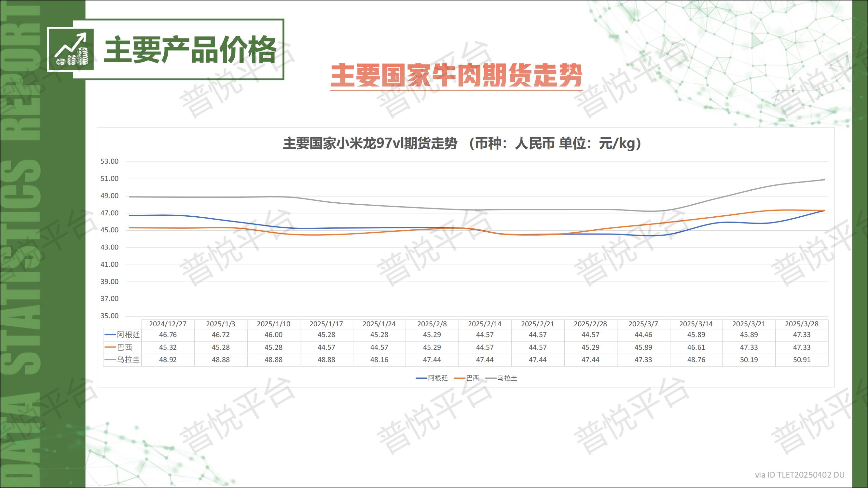
Task: Select the 2024/12/27 date column header
Action: 168,324
